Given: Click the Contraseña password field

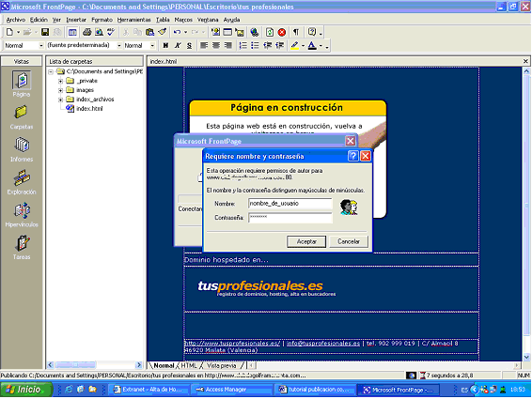Looking at the screenshot, I should click(290, 218).
